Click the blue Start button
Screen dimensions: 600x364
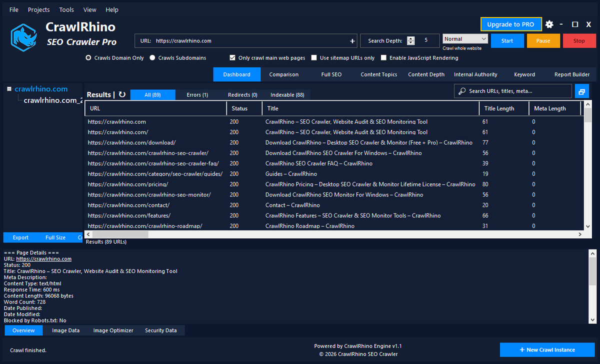507,41
